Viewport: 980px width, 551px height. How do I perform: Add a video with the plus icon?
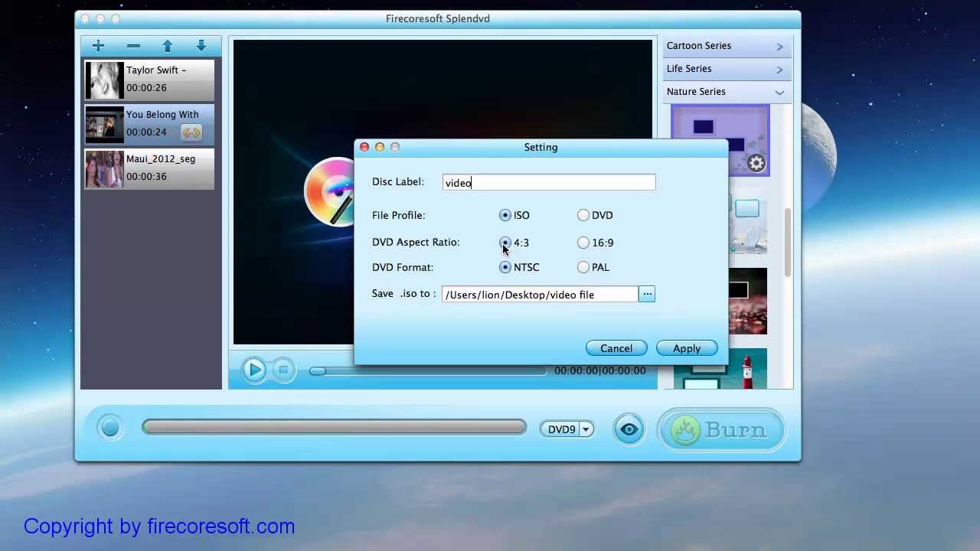[x=98, y=46]
